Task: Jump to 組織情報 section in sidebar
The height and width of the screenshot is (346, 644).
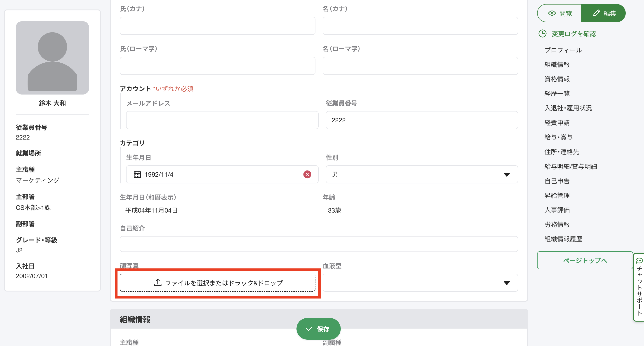Action: 557,64
